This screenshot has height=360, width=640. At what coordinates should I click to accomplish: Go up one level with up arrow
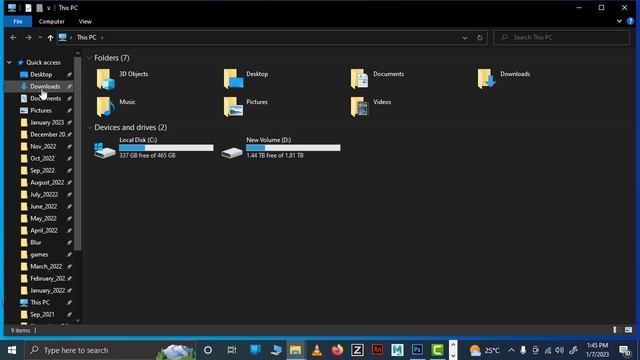tap(50, 38)
